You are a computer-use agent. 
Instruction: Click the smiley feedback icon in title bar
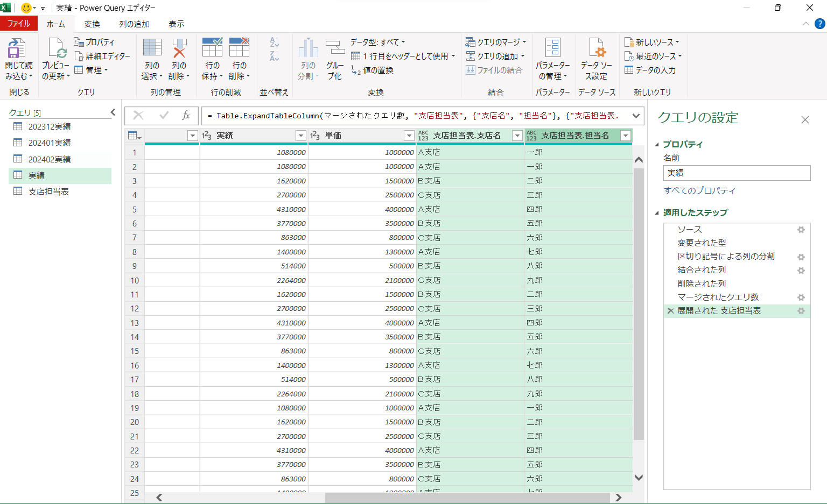click(x=25, y=8)
